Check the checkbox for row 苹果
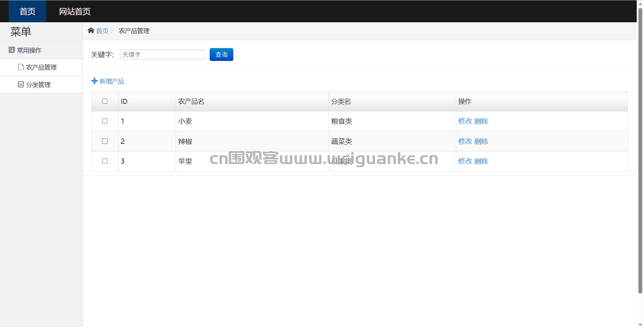644x328 pixels. pos(105,161)
